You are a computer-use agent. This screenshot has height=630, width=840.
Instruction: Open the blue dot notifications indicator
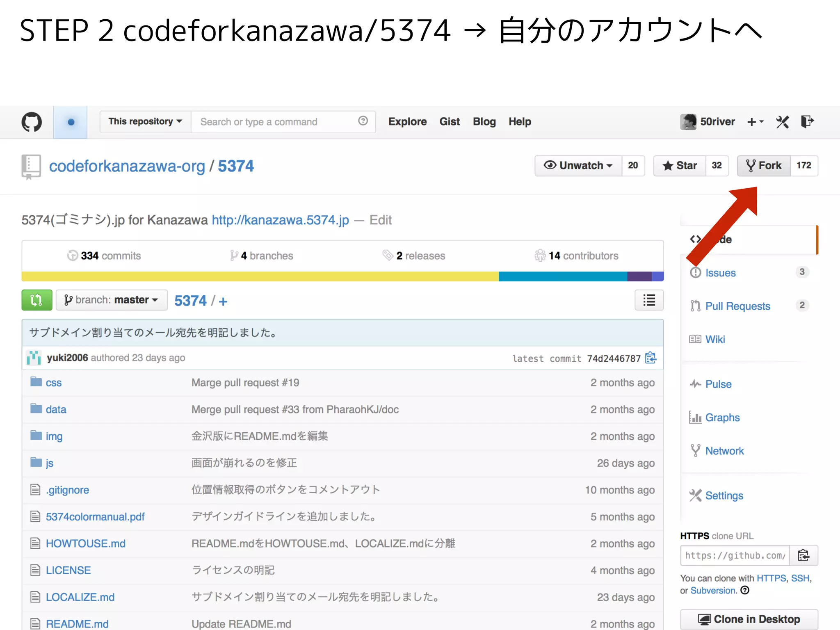click(x=71, y=122)
